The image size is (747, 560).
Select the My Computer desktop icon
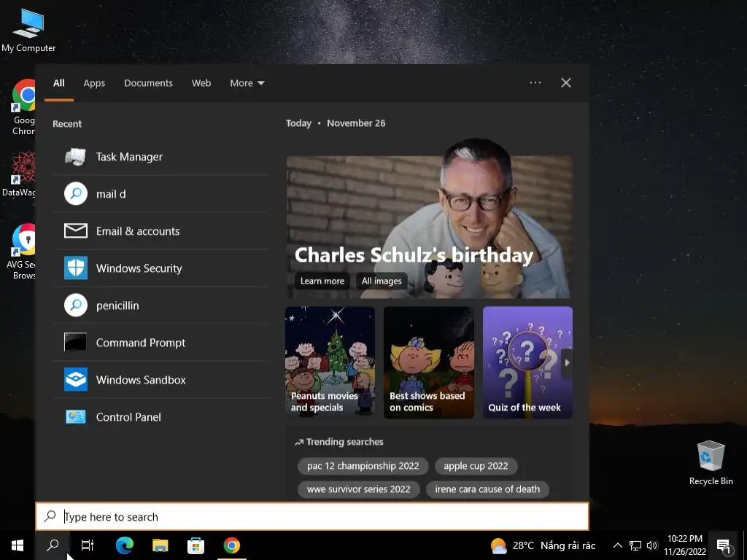[28, 31]
